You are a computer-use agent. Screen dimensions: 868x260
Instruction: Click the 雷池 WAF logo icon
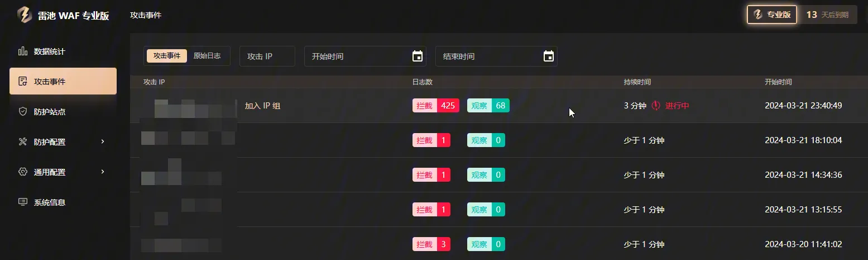[24, 15]
